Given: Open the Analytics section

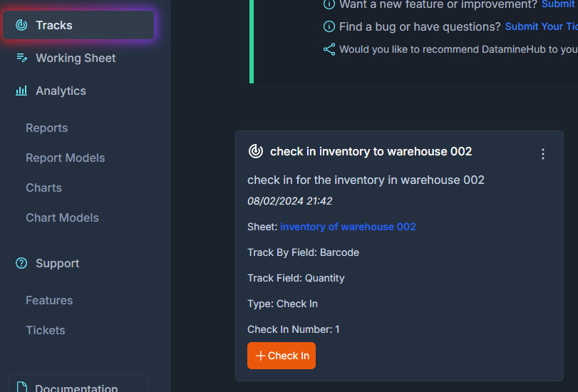Looking at the screenshot, I should tap(61, 91).
